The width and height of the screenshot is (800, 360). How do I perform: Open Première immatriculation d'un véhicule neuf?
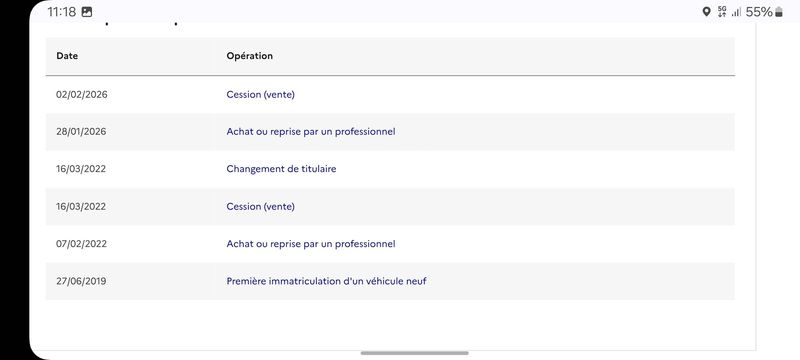coord(327,281)
